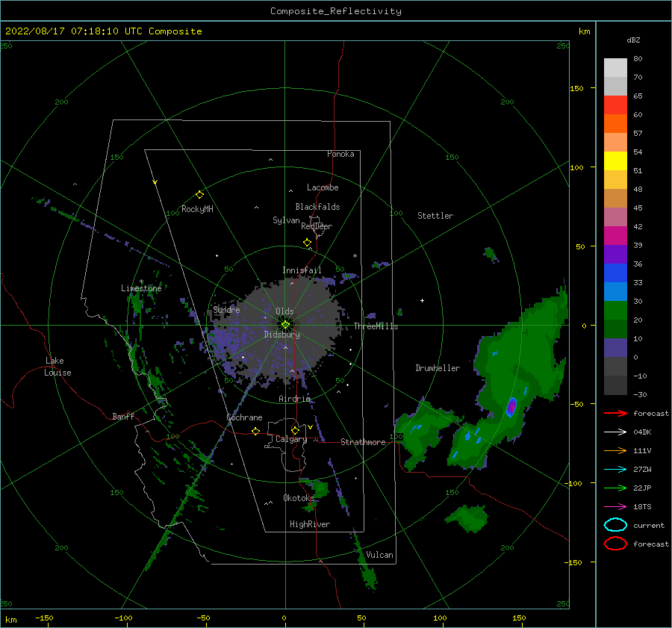Click the Lake Louise label
The width and height of the screenshot is (672, 628).
click(x=58, y=367)
